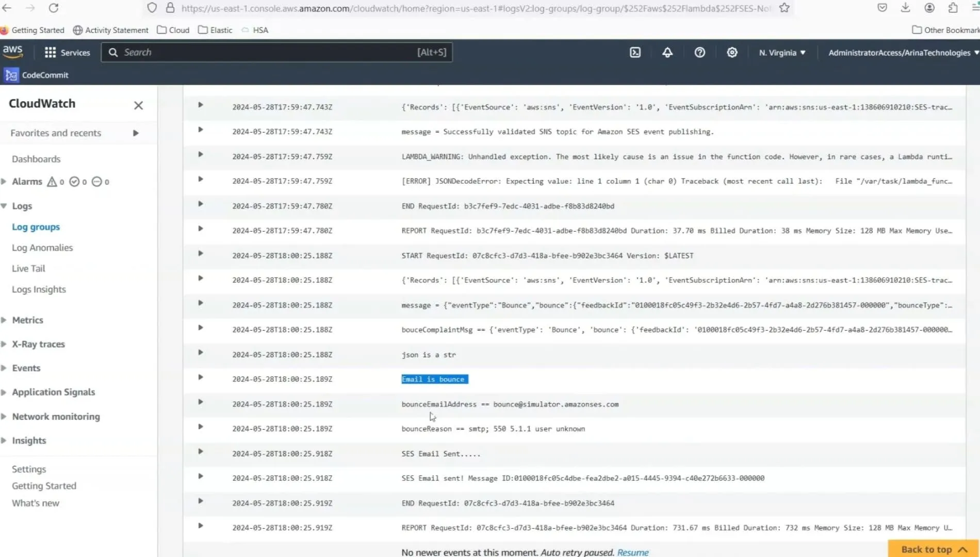980x557 pixels.
Task: Open the Help question mark menu
Action: point(699,52)
